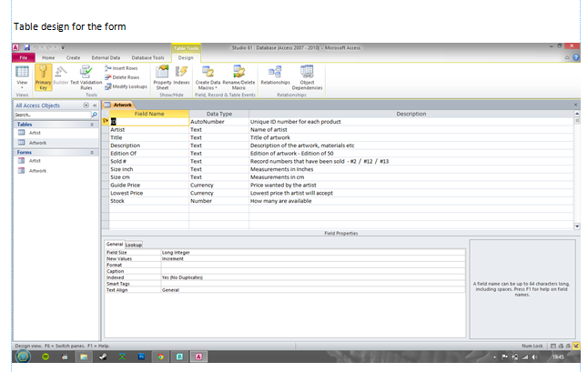
Task: Toggle the Primary Key button
Action: pyautogui.click(x=43, y=77)
